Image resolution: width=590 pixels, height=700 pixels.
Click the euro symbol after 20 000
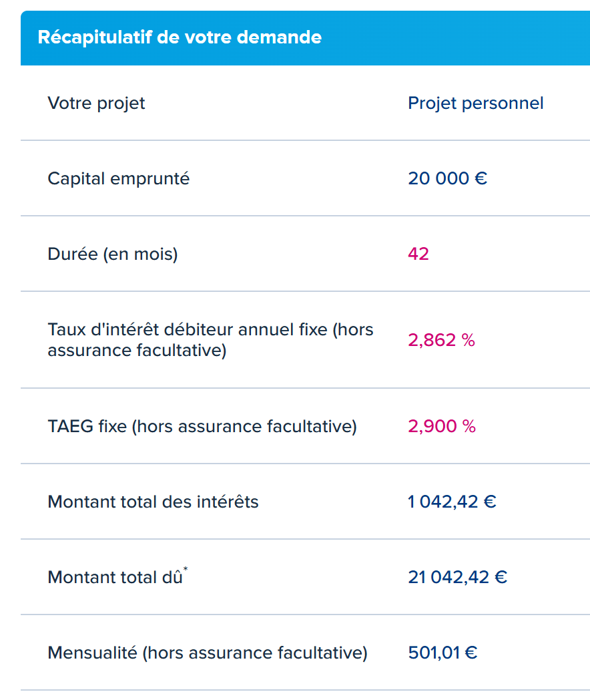click(x=481, y=178)
